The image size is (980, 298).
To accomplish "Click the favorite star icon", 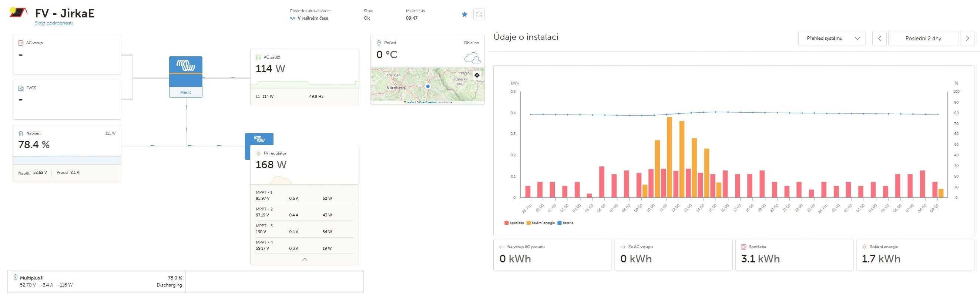I will pyautogui.click(x=464, y=14).
